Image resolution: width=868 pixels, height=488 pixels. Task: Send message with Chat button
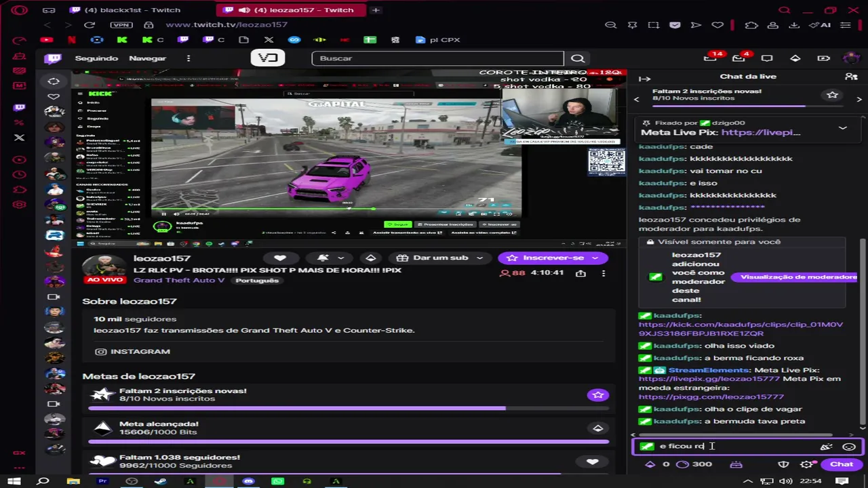tap(842, 464)
